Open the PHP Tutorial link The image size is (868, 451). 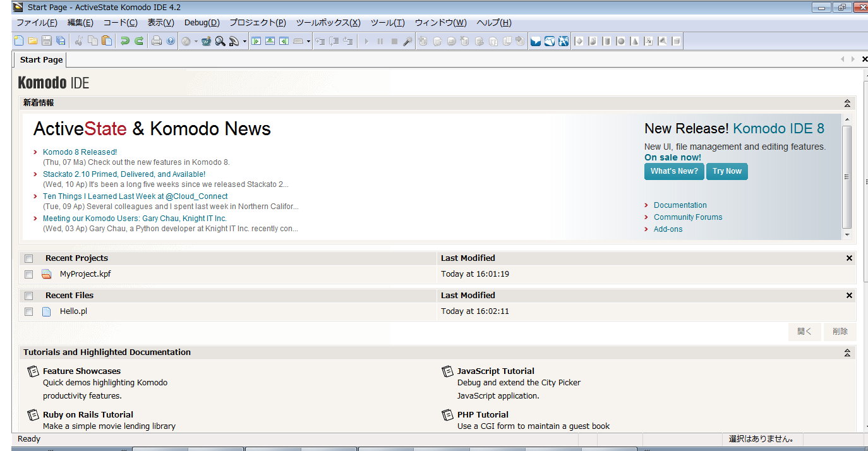[x=483, y=415]
